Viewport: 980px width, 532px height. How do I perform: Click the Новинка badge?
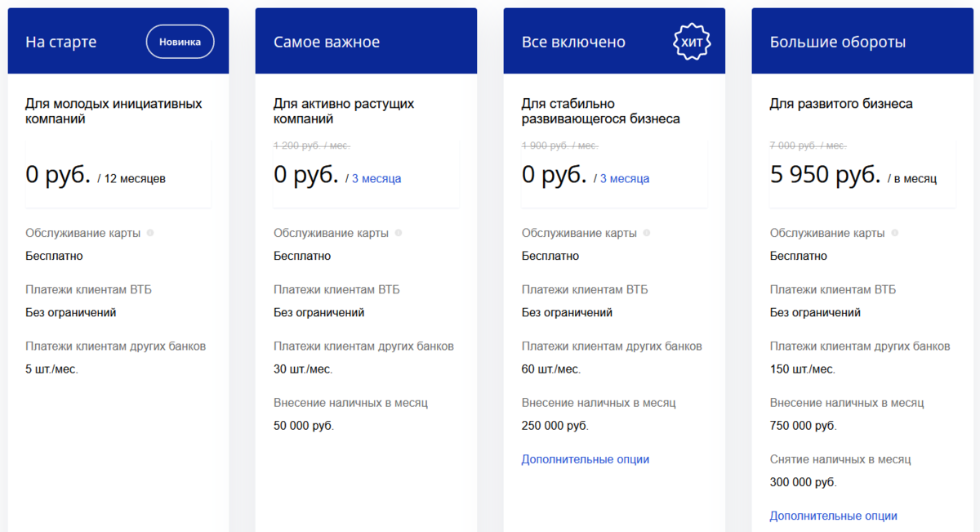pyautogui.click(x=180, y=42)
